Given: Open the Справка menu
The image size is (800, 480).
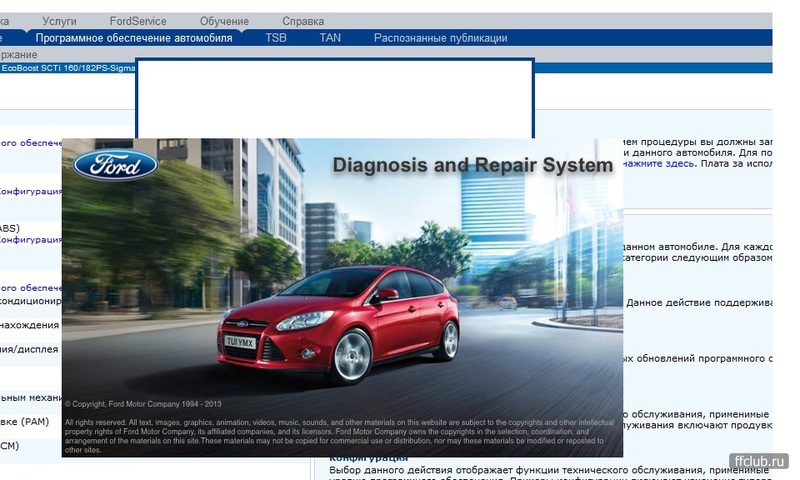Looking at the screenshot, I should pos(303,21).
